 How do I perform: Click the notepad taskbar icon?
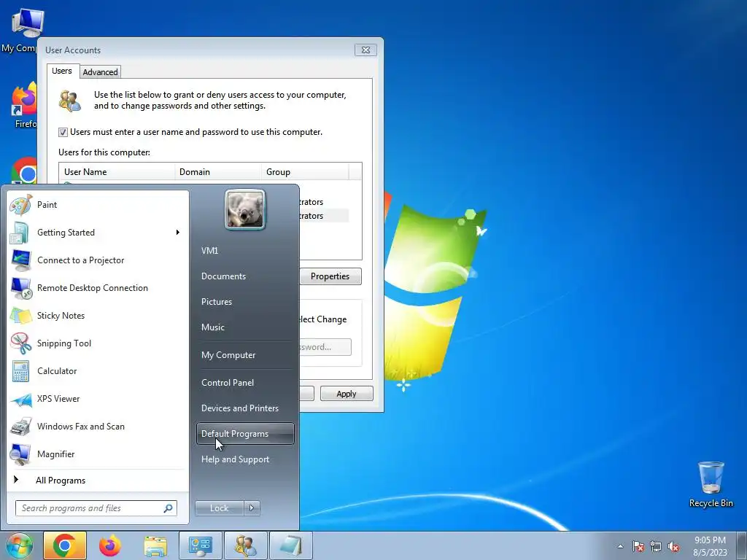click(291, 545)
